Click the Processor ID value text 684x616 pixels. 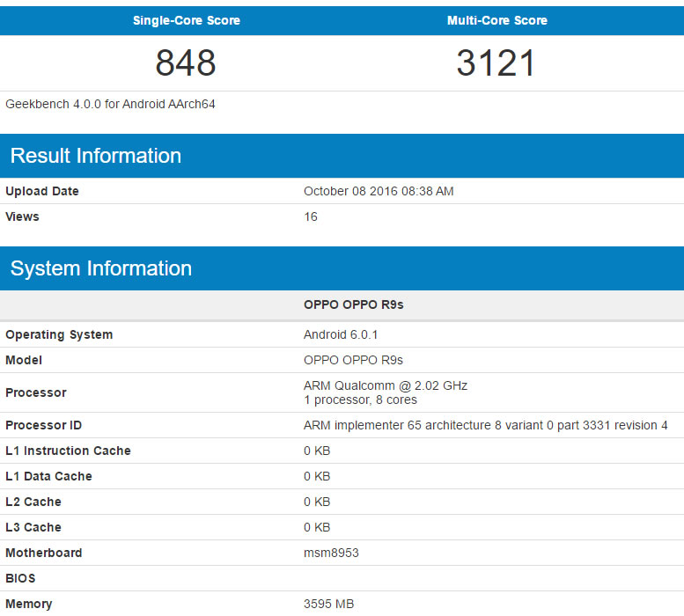486,425
